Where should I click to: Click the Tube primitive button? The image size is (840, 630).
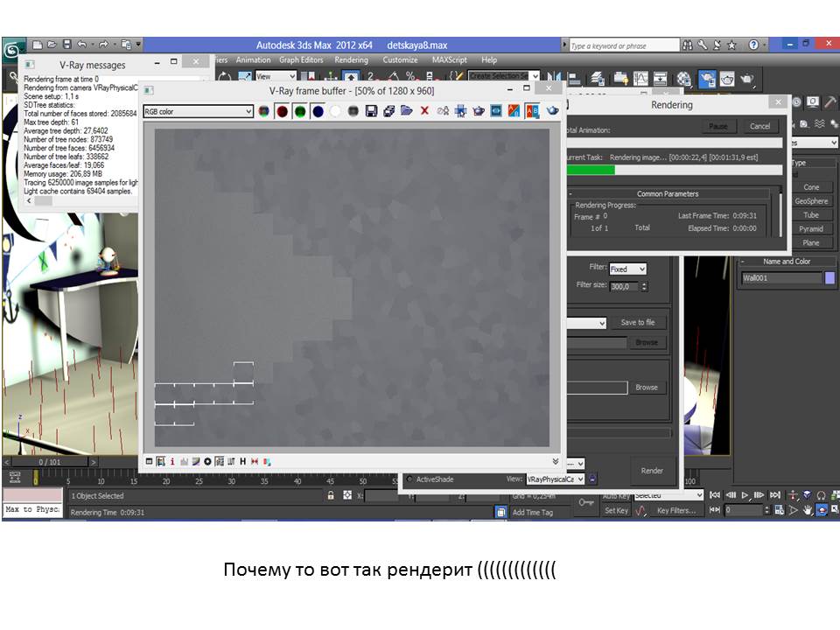(x=811, y=215)
